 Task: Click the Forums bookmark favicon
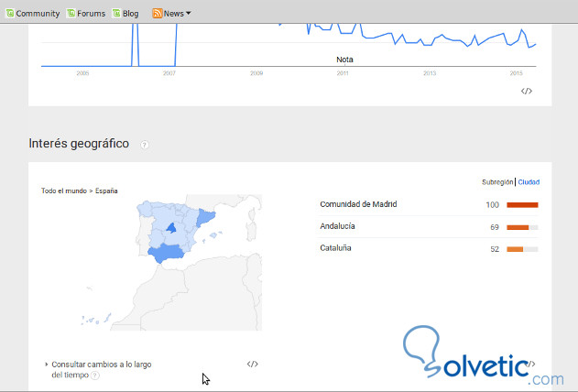click(71, 13)
